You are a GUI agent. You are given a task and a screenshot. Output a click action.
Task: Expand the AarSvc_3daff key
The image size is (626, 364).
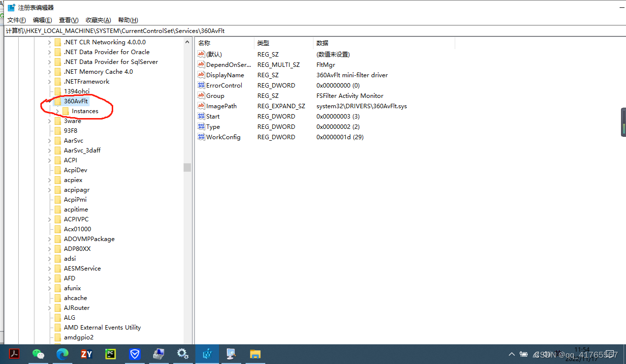(49, 151)
